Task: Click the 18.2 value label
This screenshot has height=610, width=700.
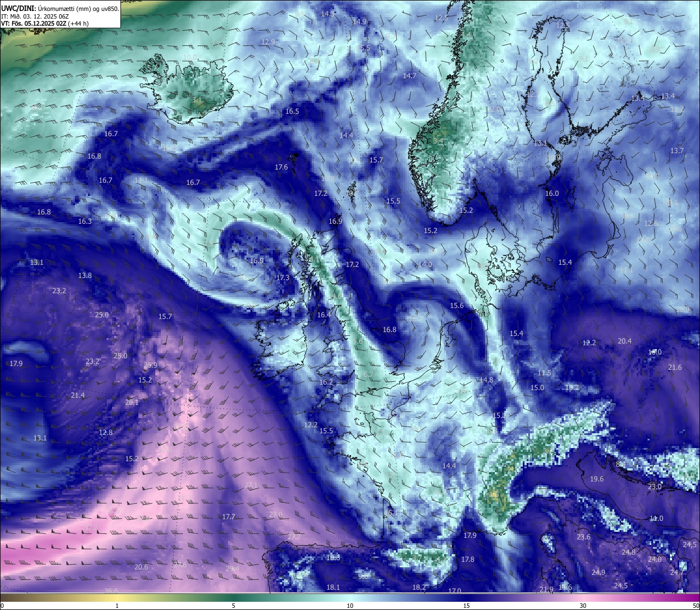Action: tap(419, 587)
